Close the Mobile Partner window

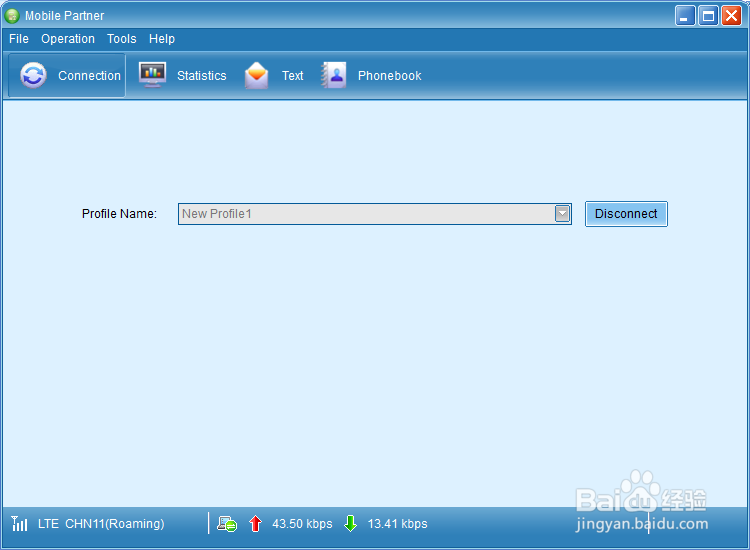coord(731,16)
